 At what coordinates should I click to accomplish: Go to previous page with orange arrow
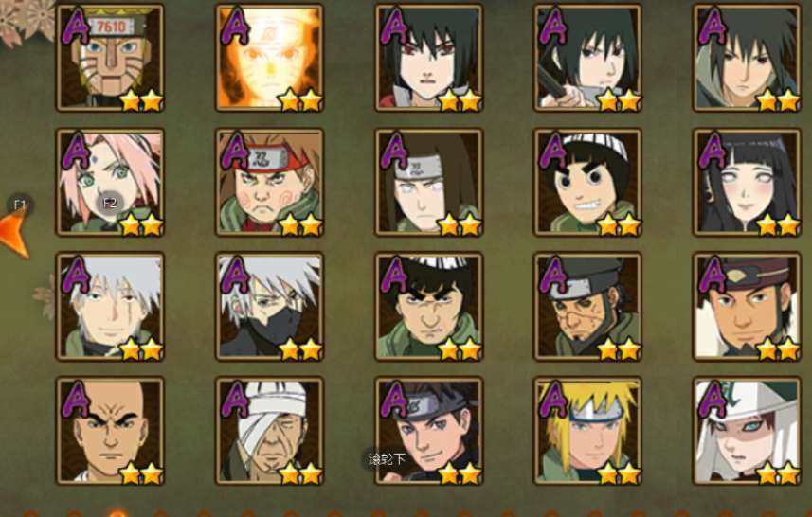click(14, 233)
